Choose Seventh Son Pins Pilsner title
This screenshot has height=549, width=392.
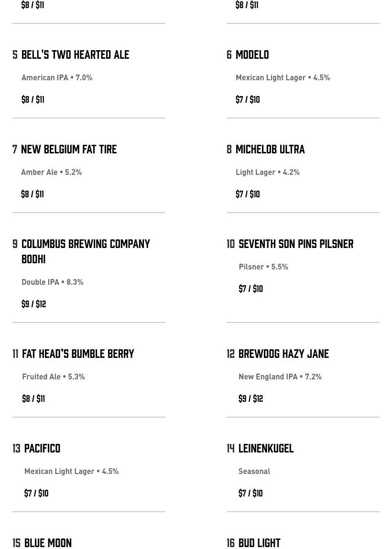pos(296,244)
